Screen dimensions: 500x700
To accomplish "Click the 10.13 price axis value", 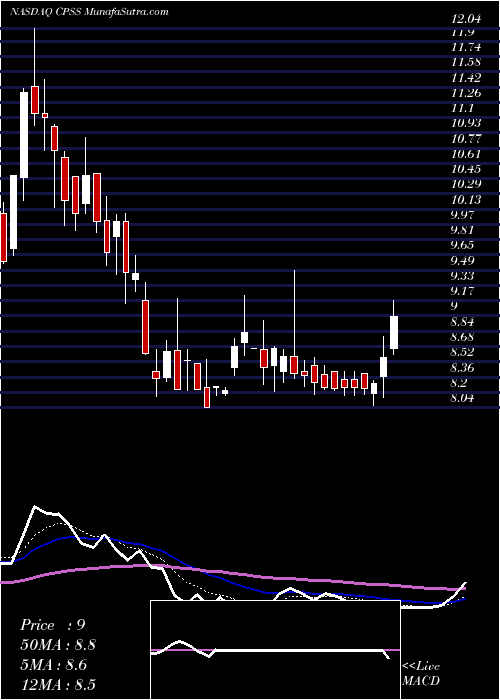I will tap(466, 200).
